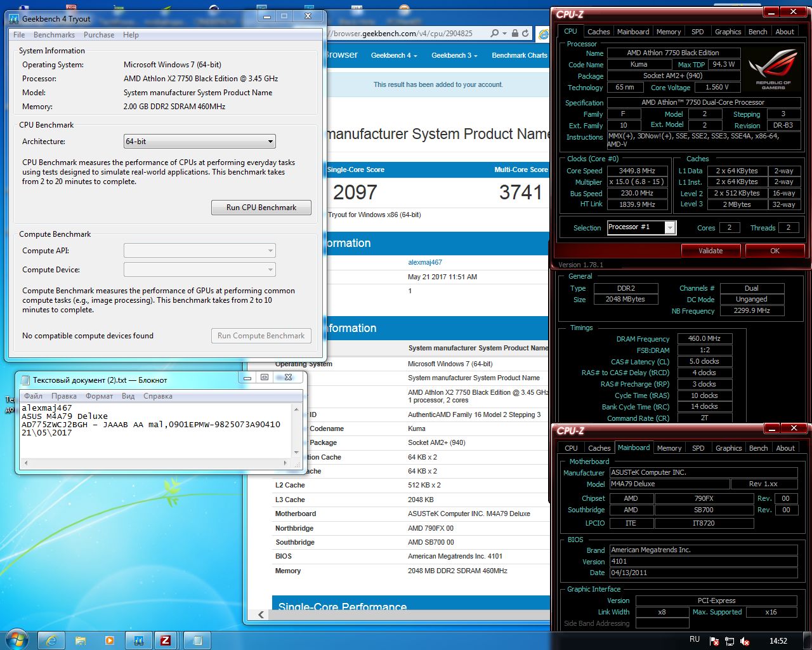The image size is (812, 650).
Task: Open the alexmaj467 user link
Action: [425, 262]
